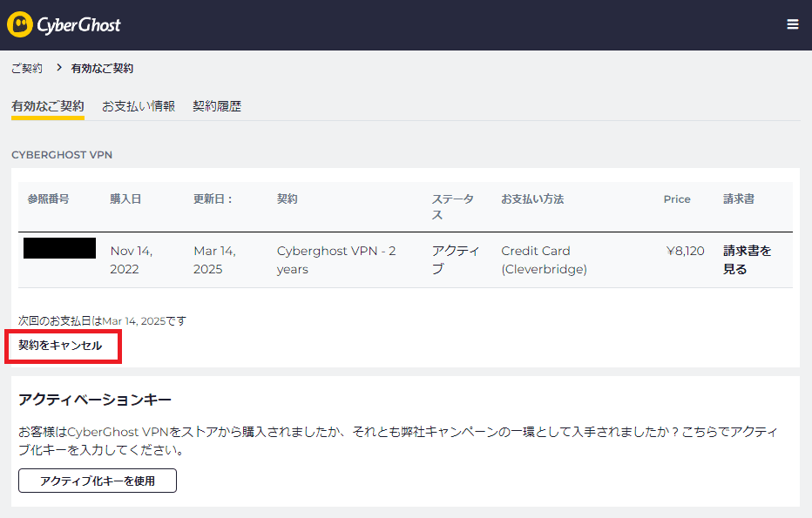Click the アクティブ status cell

point(456,259)
